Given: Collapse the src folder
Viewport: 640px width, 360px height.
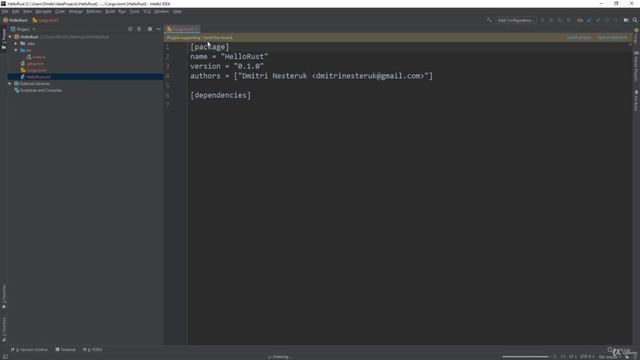Looking at the screenshot, I should [x=16, y=50].
